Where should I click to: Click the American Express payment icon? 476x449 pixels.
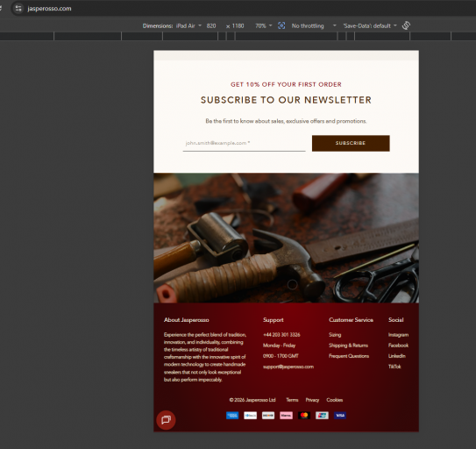click(x=232, y=416)
